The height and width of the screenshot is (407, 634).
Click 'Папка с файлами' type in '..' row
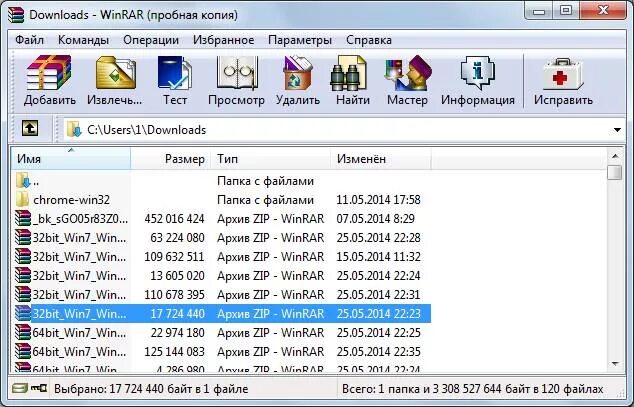[265, 181]
